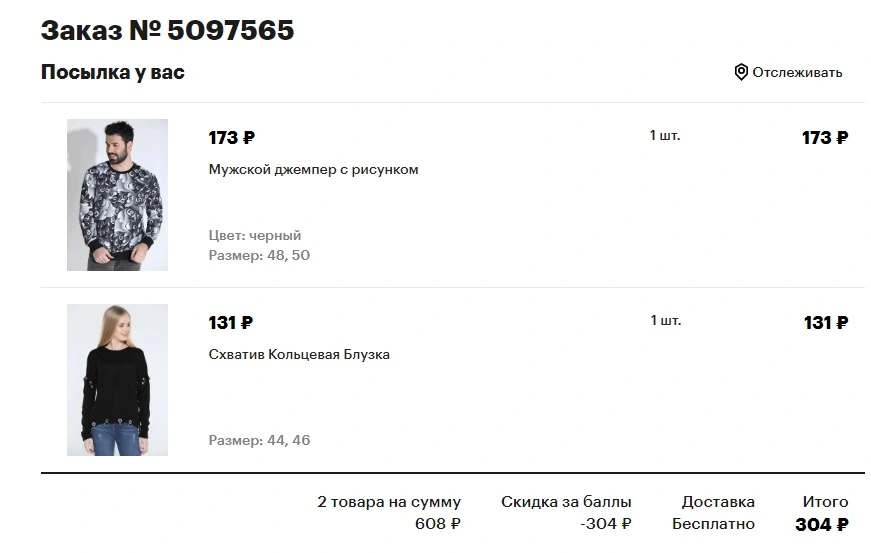The image size is (871, 553).
Task: Click the Итого 304 ₽ total amount
Action: (822, 524)
